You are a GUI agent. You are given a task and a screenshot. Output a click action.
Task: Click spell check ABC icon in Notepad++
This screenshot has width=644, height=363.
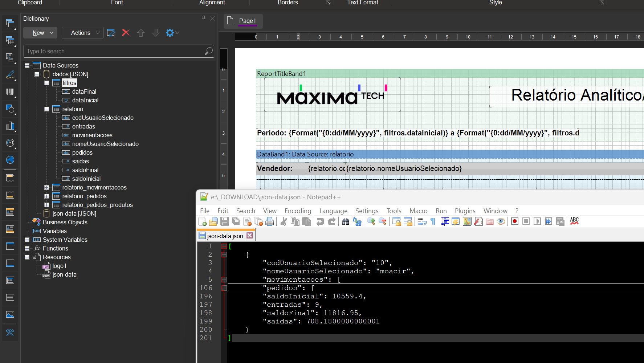(574, 221)
